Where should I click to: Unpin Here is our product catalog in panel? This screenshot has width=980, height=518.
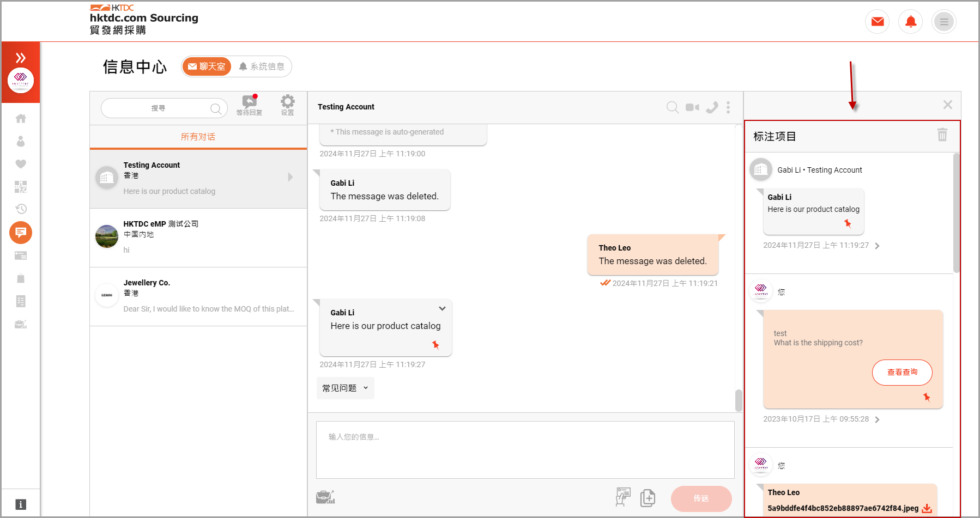point(848,223)
